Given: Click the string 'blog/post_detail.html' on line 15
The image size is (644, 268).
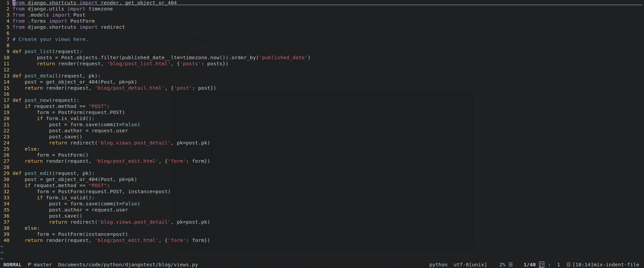Looking at the screenshot, I should [130, 88].
